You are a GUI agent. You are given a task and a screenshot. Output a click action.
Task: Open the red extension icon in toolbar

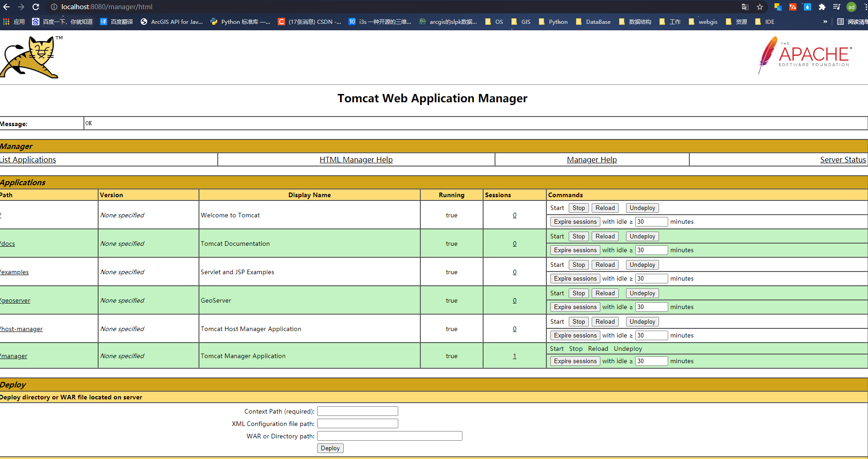pyautogui.click(x=793, y=7)
